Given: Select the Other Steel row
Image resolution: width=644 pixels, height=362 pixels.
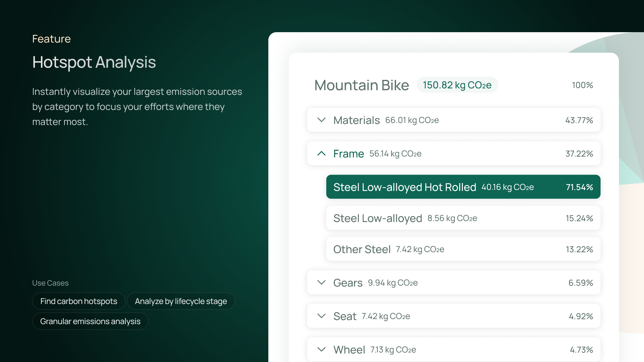Looking at the screenshot, I should (463, 249).
